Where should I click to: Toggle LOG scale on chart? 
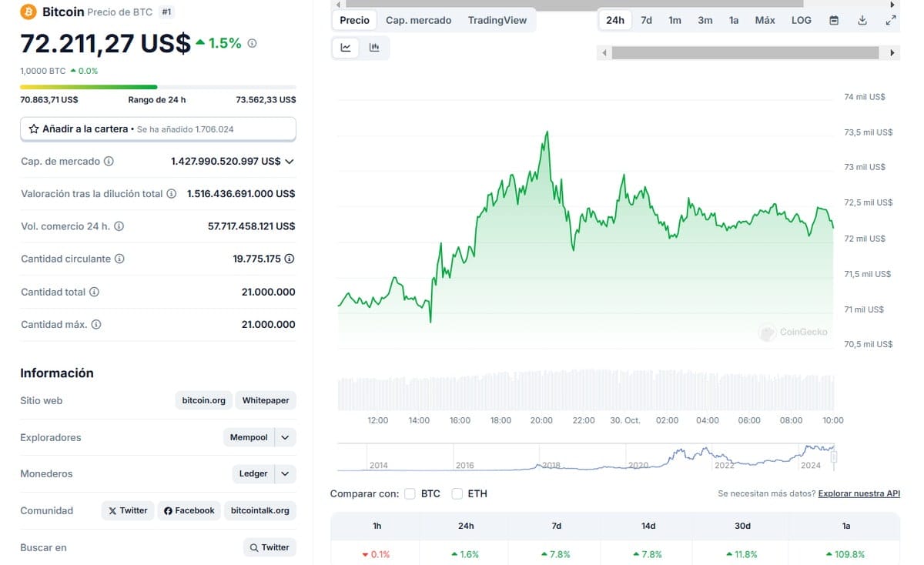[x=802, y=21]
